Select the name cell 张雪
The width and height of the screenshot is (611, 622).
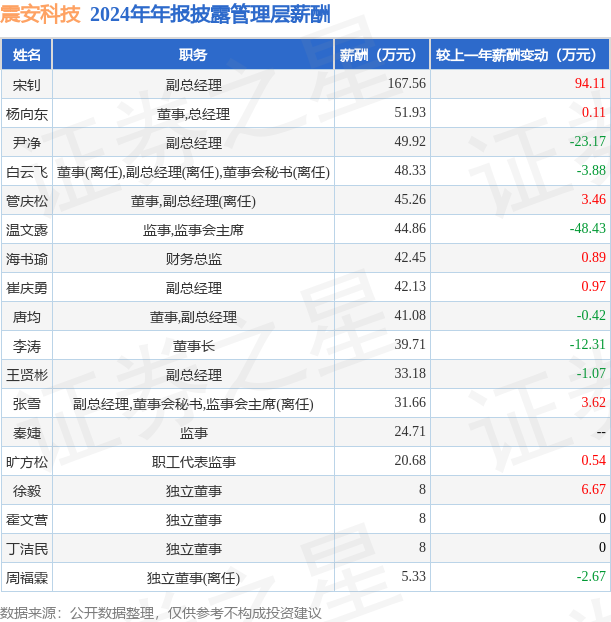click(x=27, y=403)
